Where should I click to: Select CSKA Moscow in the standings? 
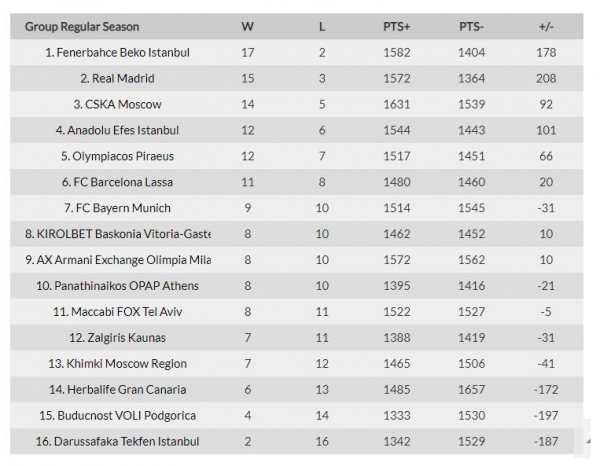(123, 104)
